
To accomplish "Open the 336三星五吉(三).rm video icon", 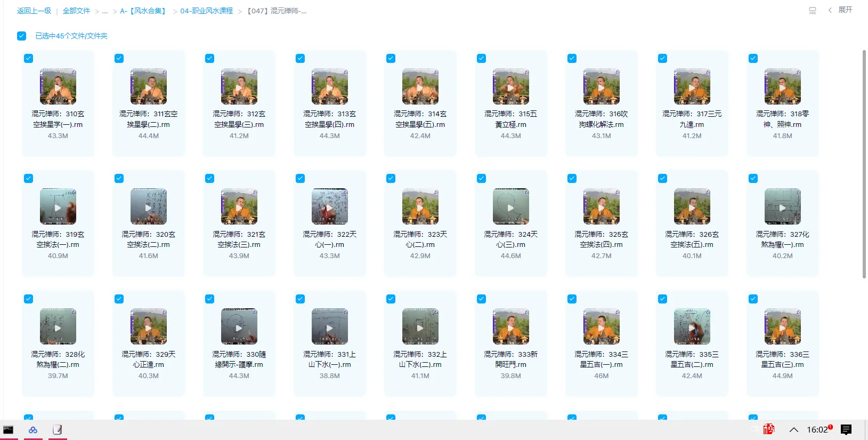I will click(783, 326).
